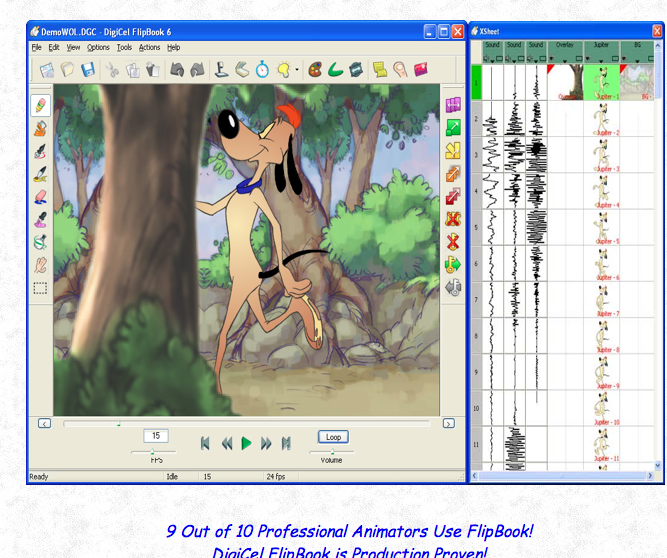Select the Pencil drawing tool
The image size is (667, 558).
[x=40, y=105]
